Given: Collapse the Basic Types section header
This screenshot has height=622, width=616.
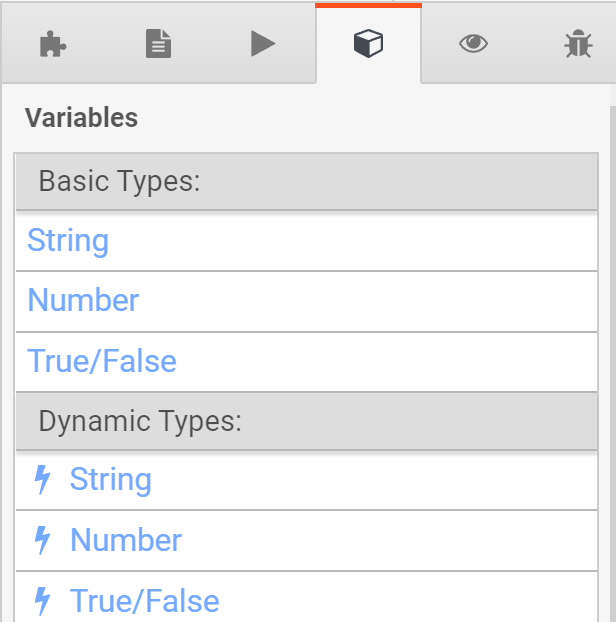Looking at the screenshot, I should coord(119,182).
